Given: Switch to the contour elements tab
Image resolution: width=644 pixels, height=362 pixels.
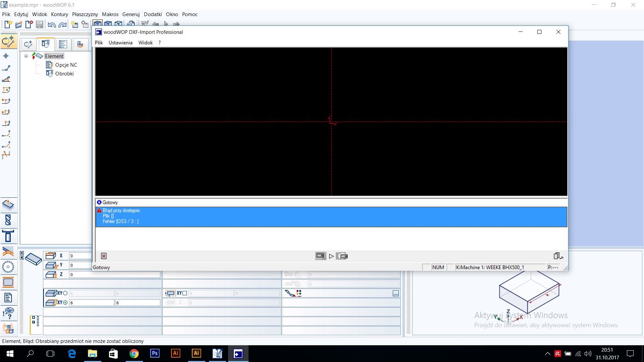Looking at the screenshot, I should pos(28,44).
